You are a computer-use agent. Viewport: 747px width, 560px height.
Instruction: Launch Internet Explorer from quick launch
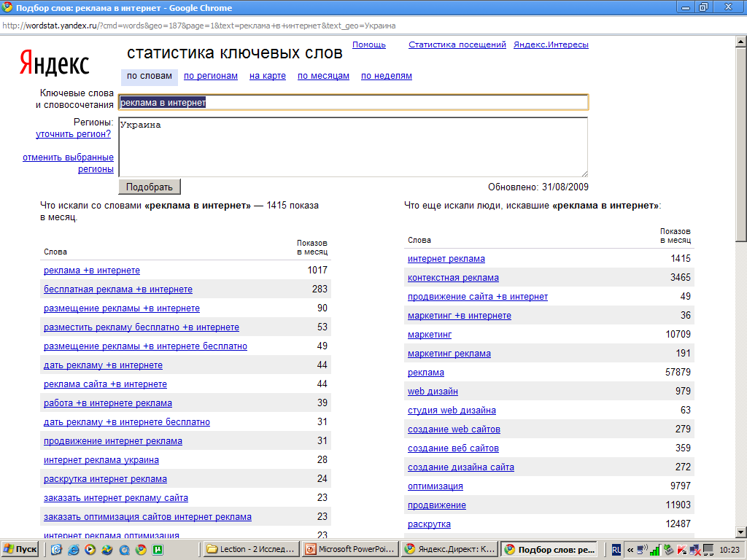coord(74,550)
